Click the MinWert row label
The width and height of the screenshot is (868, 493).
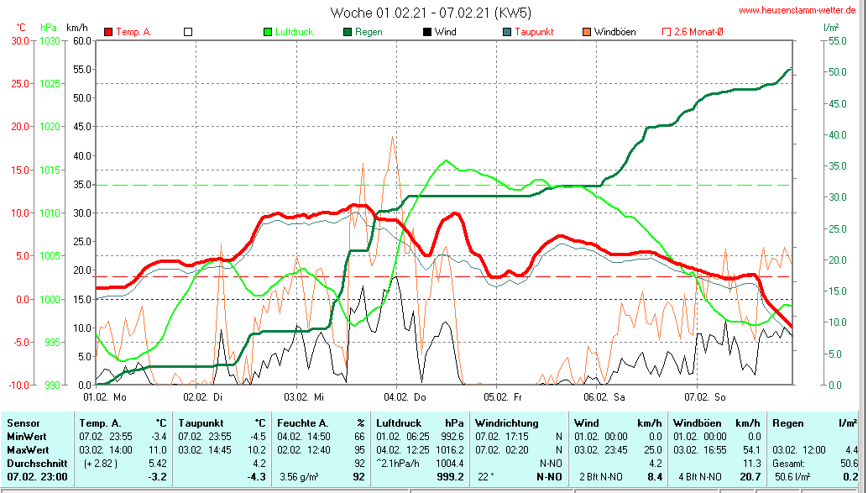click(27, 437)
